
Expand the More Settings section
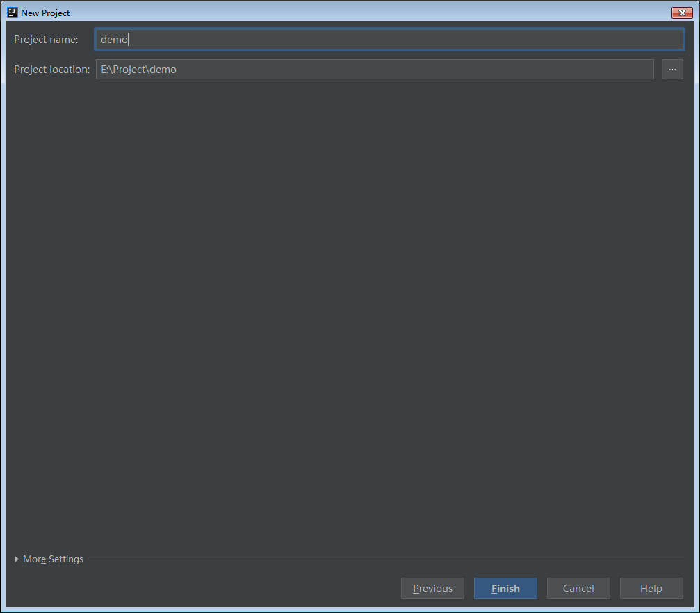tap(49, 559)
